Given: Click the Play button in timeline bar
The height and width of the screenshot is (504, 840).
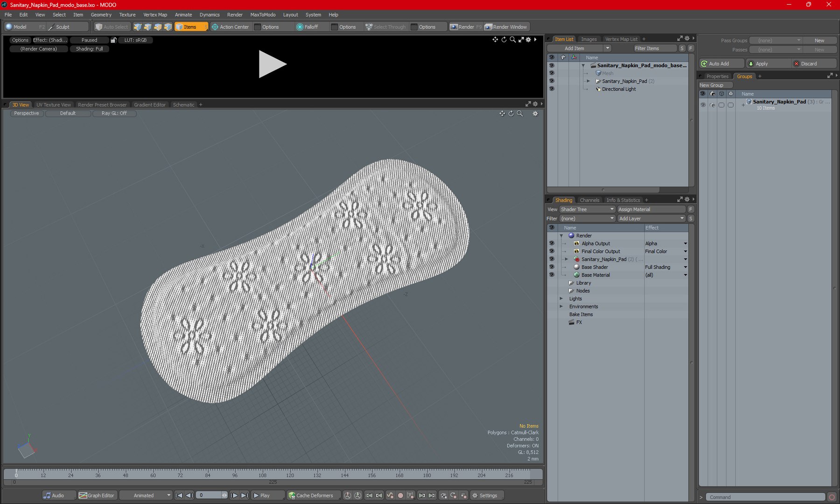Looking at the screenshot, I should pos(267,496).
